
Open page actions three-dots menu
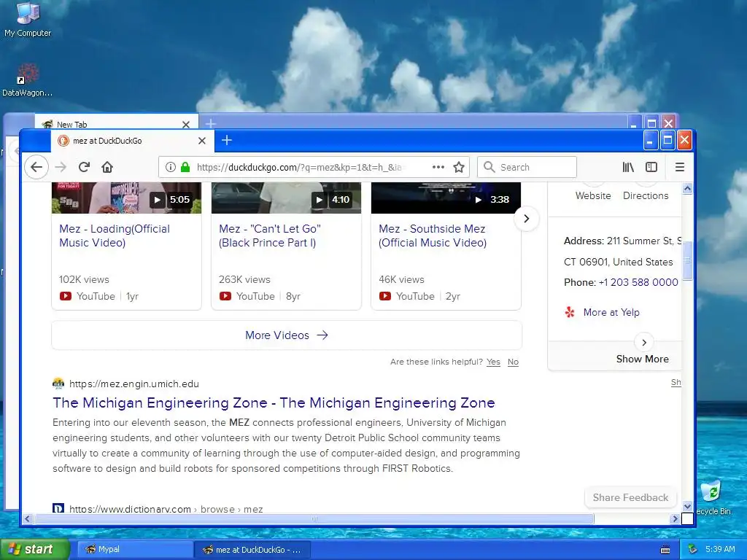(438, 167)
